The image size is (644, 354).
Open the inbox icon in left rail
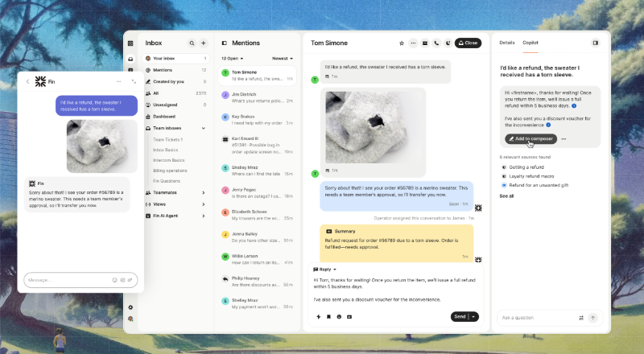coord(130,59)
